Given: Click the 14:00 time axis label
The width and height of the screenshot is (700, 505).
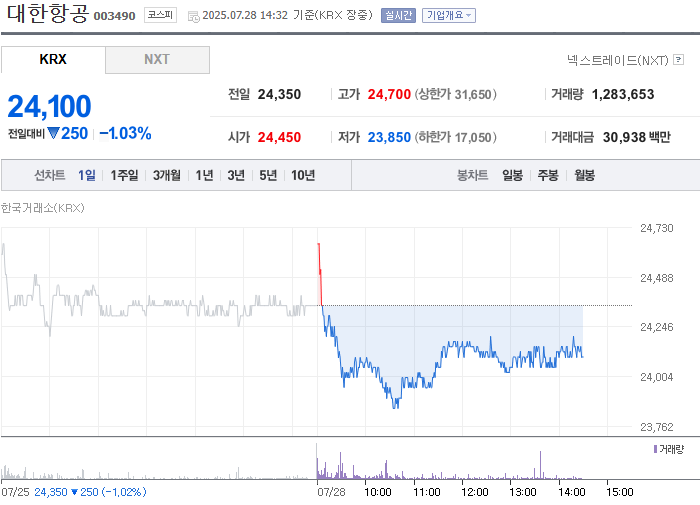Looking at the screenshot, I should tap(571, 492).
